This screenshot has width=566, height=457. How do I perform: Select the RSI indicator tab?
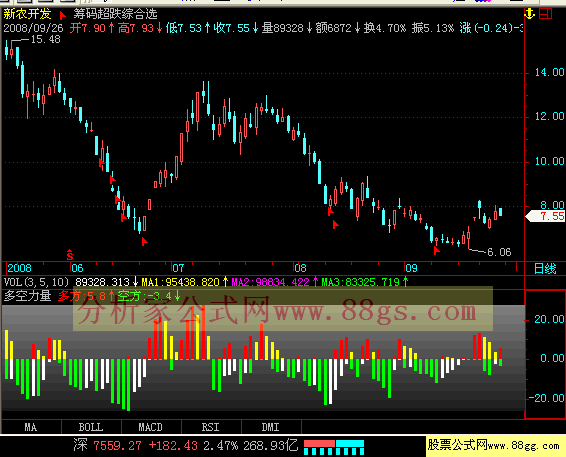(211, 427)
